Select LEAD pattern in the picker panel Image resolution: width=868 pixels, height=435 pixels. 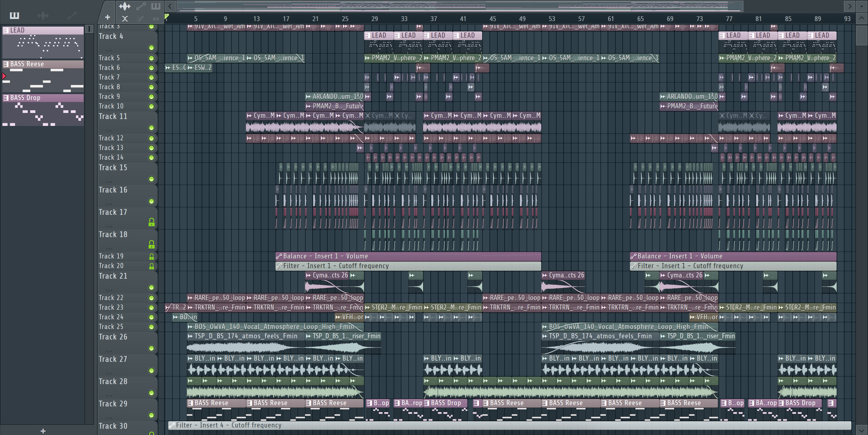[x=43, y=43]
